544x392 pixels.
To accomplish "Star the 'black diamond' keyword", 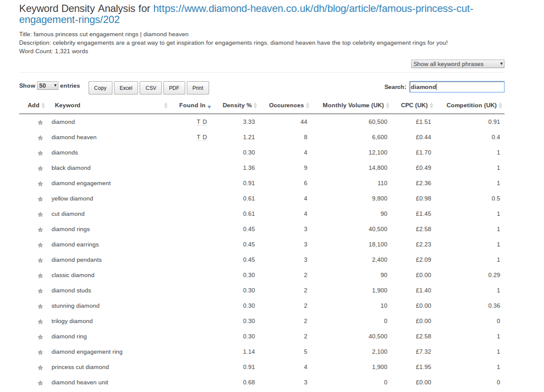I will click(40, 169).
